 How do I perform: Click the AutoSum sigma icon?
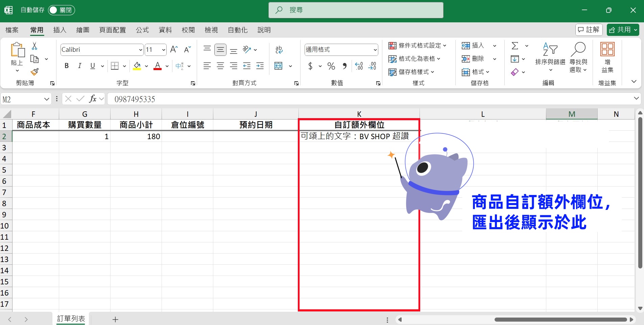[515, 46]
